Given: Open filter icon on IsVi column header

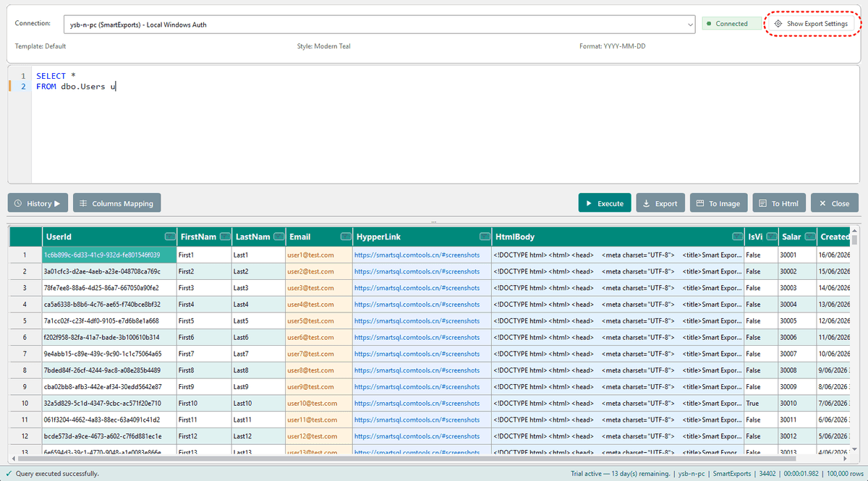Looking at the screenshot, I should 770,237.
